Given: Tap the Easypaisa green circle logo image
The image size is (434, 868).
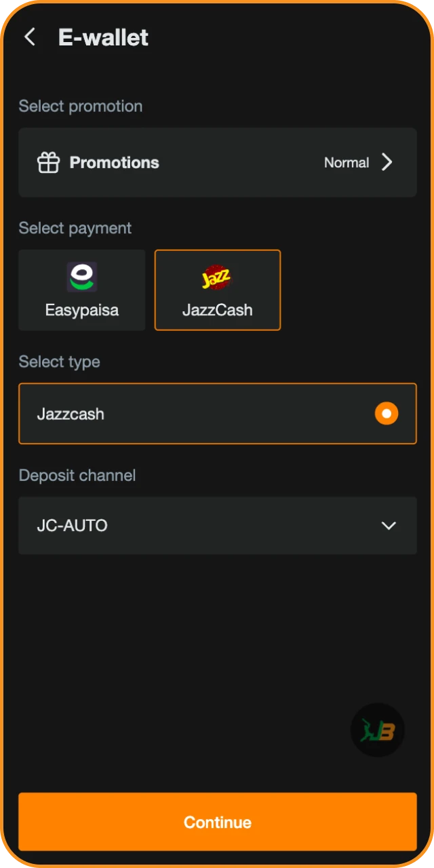Looking at the screenshot, I should point(81,277).
